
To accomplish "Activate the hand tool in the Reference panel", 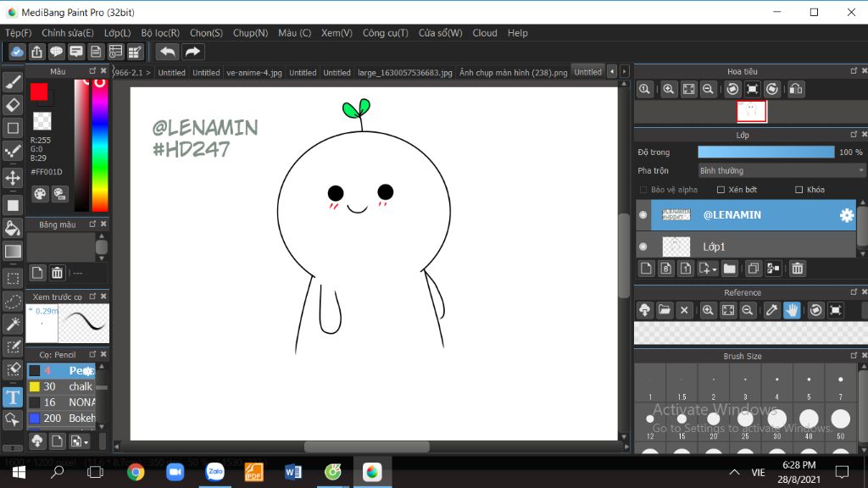I will [793, 310].
